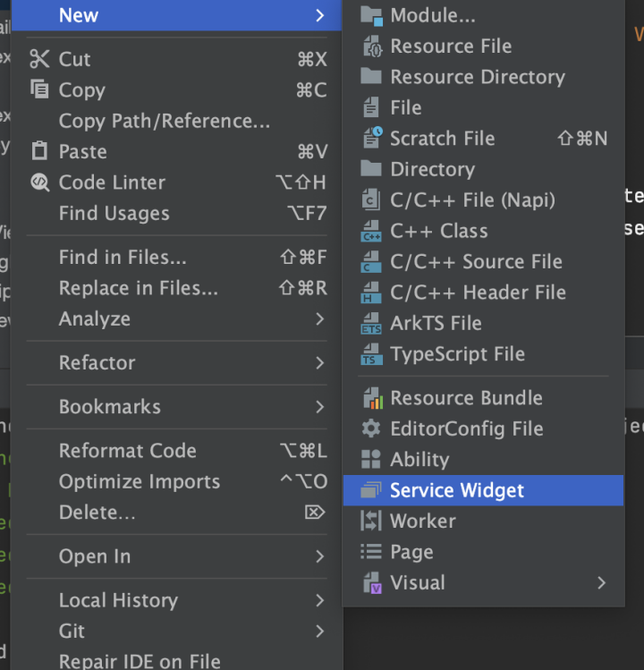
Task: Create a new Page
Action: [411, 552]
